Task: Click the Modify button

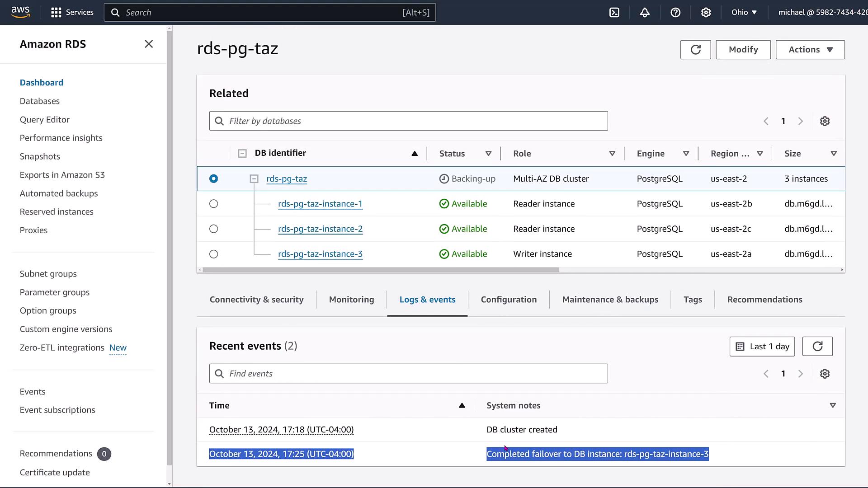Action: pos(743,50)
